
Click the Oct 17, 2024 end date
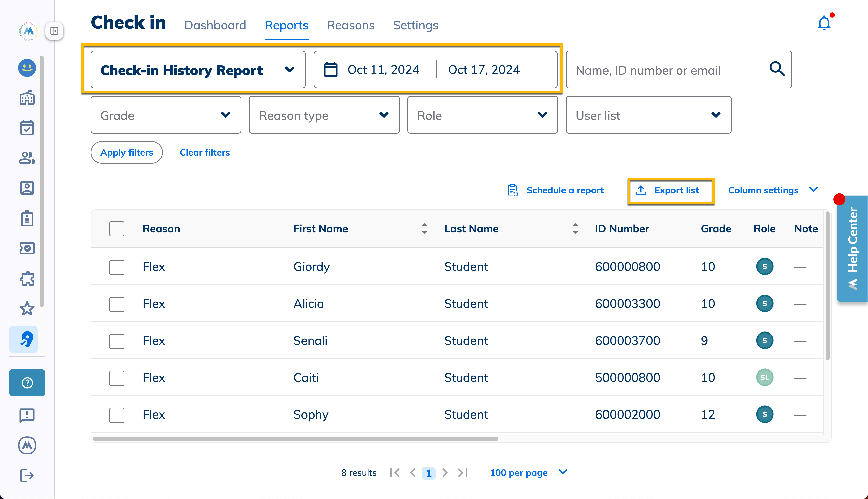484,70
